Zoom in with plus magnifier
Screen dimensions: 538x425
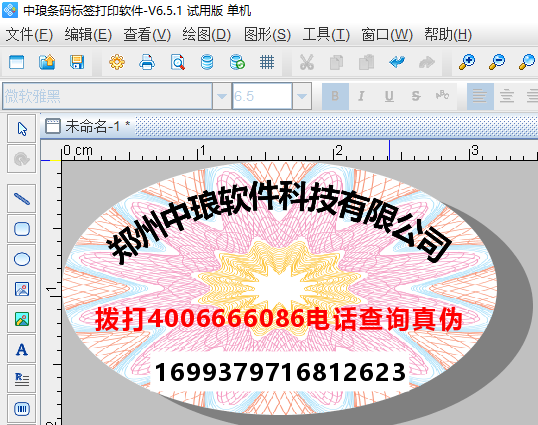click(x=467, y=62)
